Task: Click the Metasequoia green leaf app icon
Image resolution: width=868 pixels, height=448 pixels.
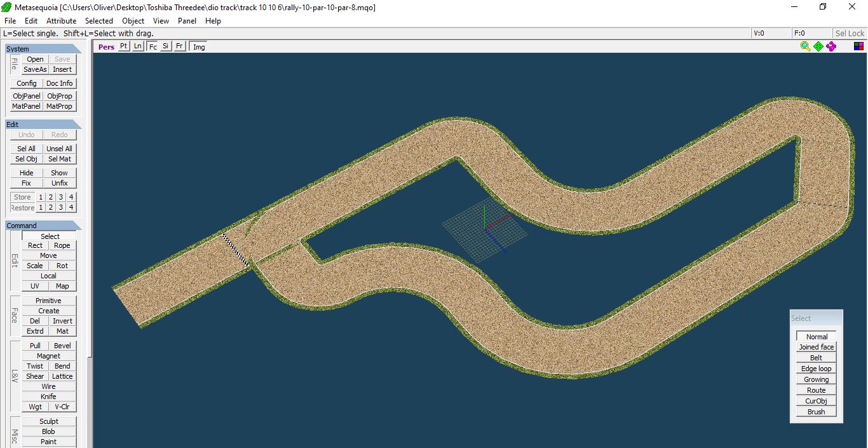Action: coord(6,7)
